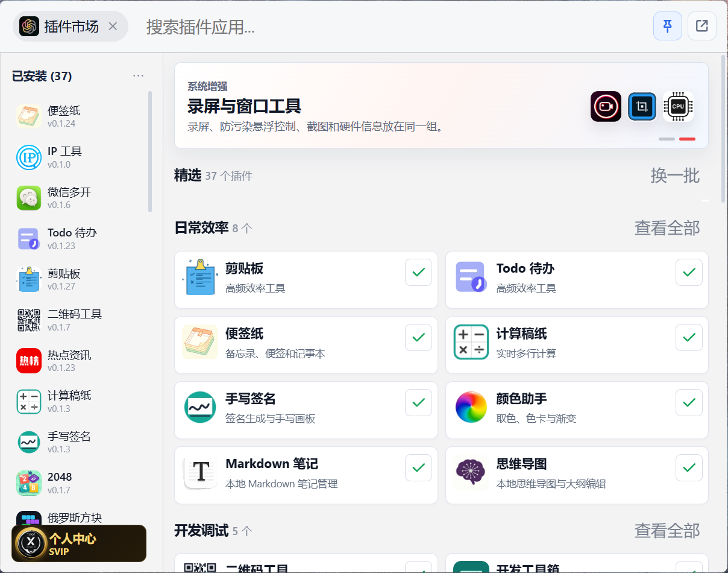This screenshot has width=728, height=573.
Task: Click 实时多行计算 description text
Action: tap(526, 353)
